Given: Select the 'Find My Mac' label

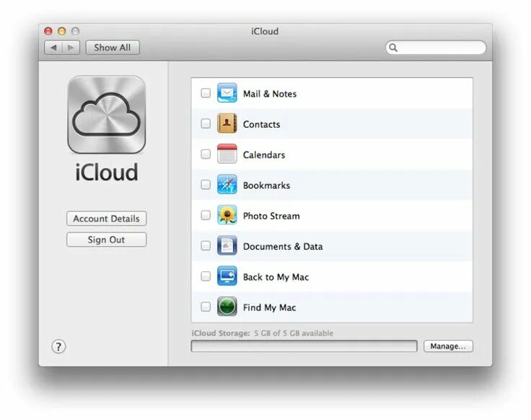Looking at the screenshot, I should click(x=270, y=307).
